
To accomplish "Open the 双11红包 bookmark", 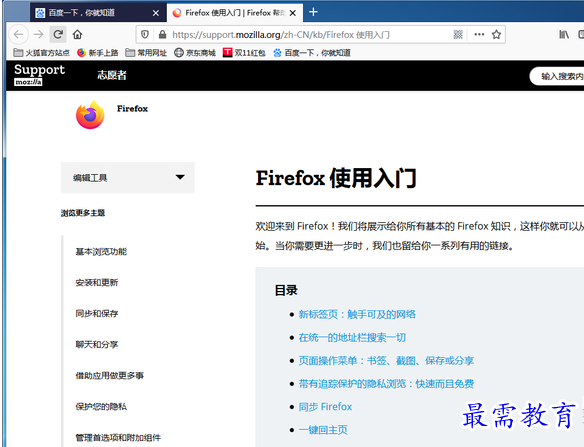I will 244,53.
